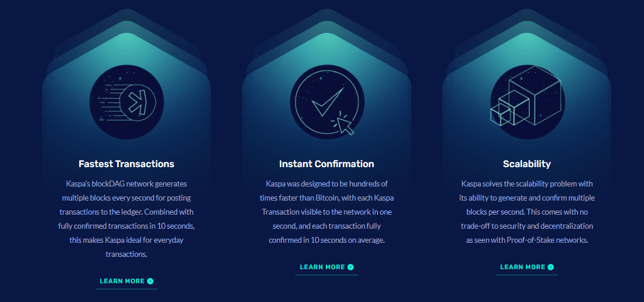This screenshot has height=302, width=644.
Task: Select the Scalability heading
Action: click(x=527, y=164)
